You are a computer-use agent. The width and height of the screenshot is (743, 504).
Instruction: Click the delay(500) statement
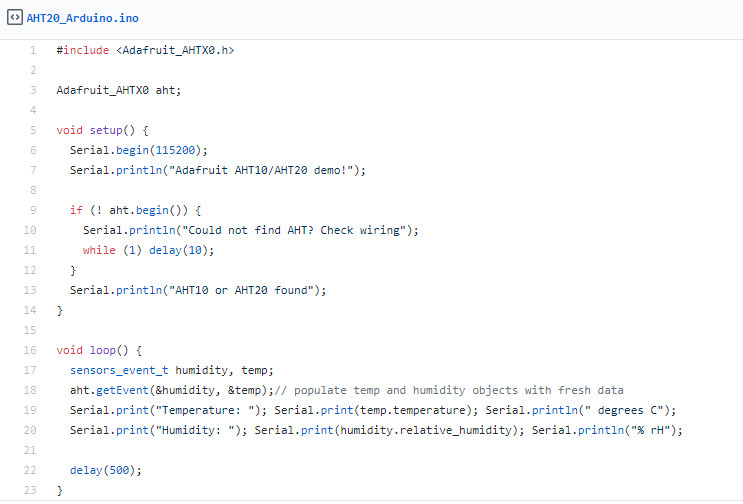click(x=99, y=470)
